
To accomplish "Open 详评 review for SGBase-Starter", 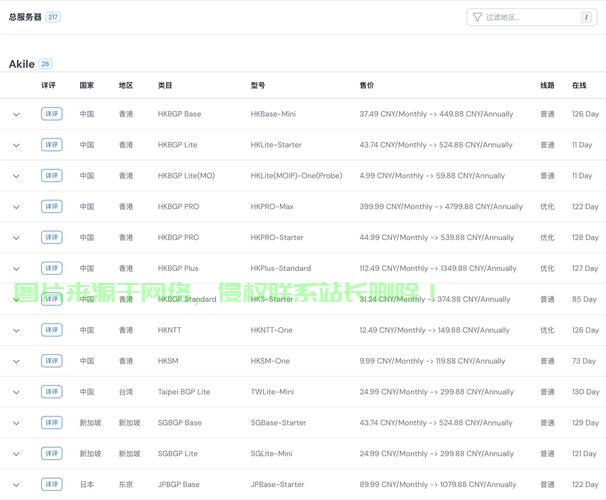I will pyautogui.click(x=51, y=423).
